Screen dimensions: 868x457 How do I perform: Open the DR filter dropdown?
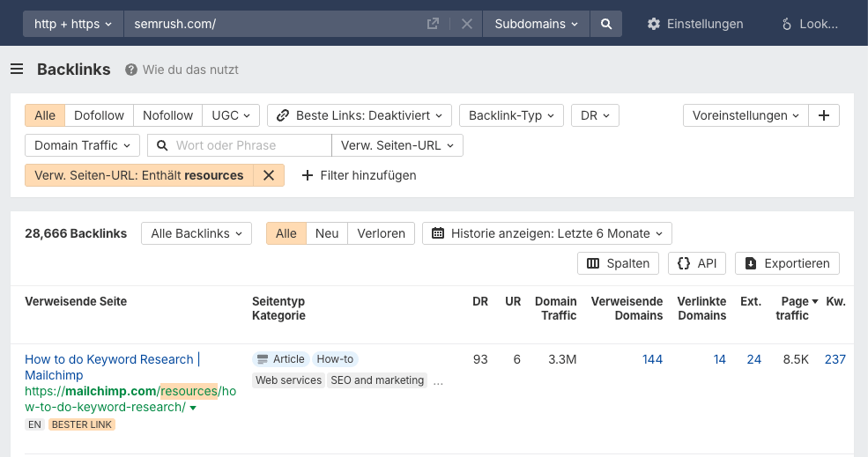point(595,115)
